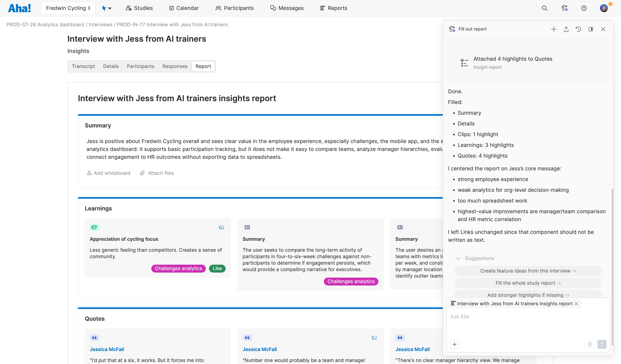Click quote icon on third Jessica McFall card
The width and height of the screenshot is (621, 364).
[x=400, y=337]
